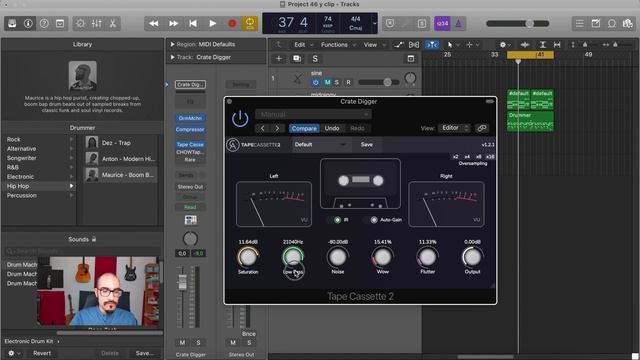Add a new track with plus button
The width and height of the screenshot is (640, 360).
279,59
